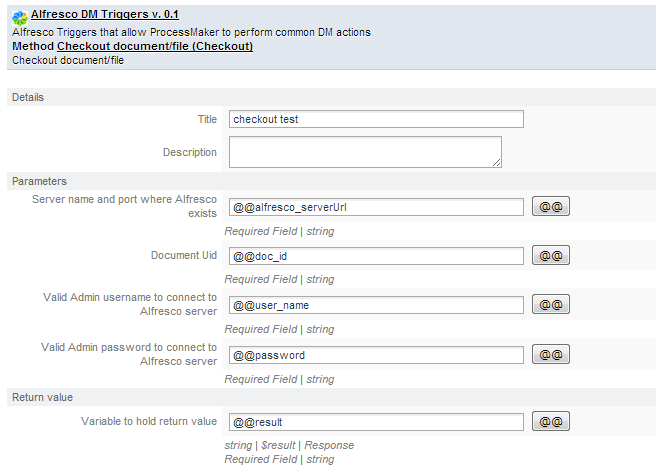Click the @@result return value field

(376, 421)
